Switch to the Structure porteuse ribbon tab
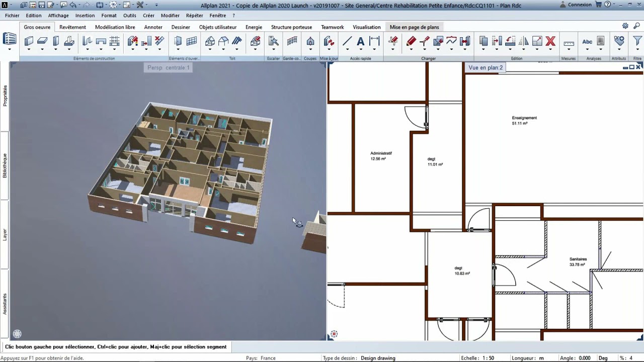 291,27
